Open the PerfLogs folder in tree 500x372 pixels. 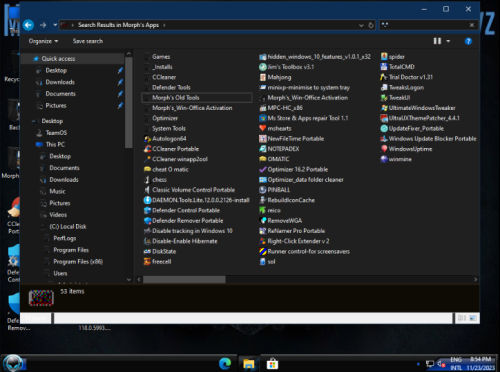[65, 238]
